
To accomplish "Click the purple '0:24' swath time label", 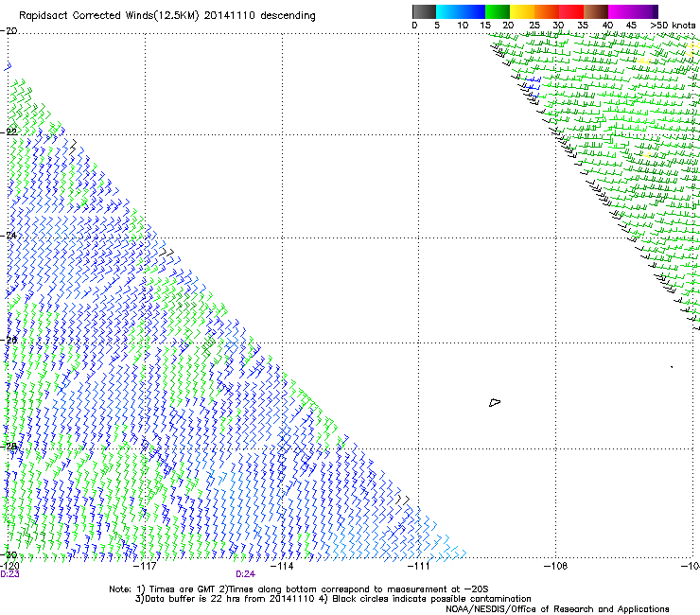I will pos(246,574).
